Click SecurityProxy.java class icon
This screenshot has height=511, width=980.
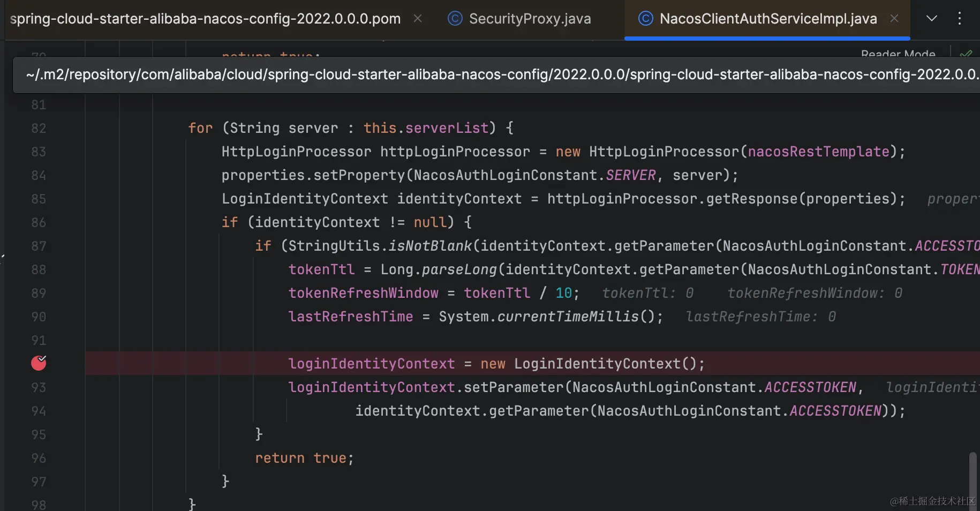point(455,19)
